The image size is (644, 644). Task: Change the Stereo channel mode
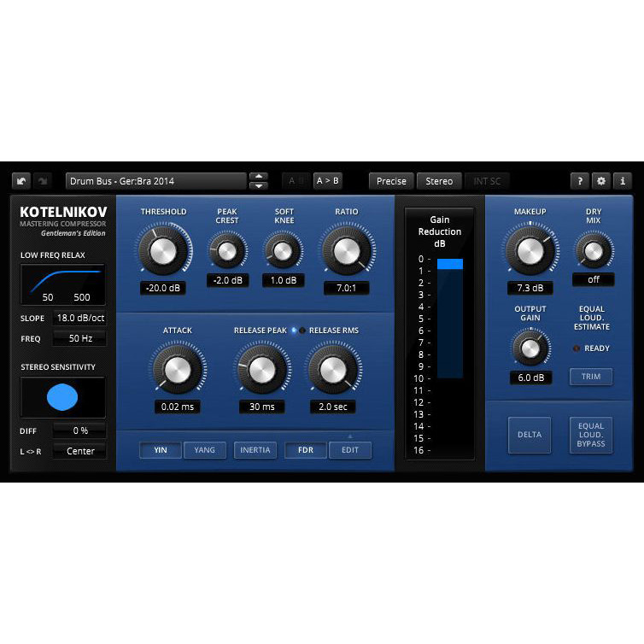click(439, 181)
